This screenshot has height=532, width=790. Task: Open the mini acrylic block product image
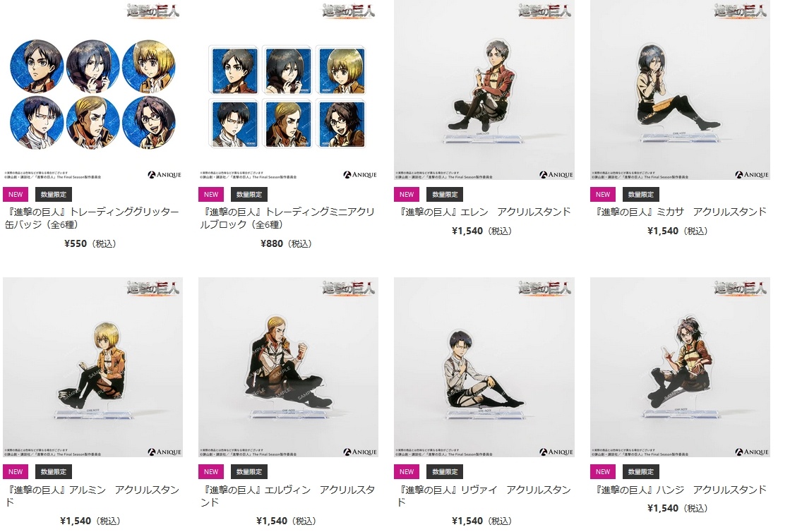[288, 90]
